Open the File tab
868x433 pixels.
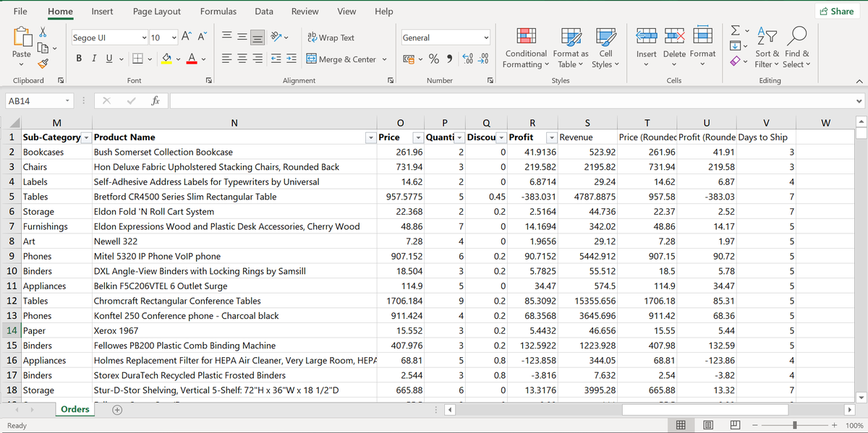pos(20,11)
